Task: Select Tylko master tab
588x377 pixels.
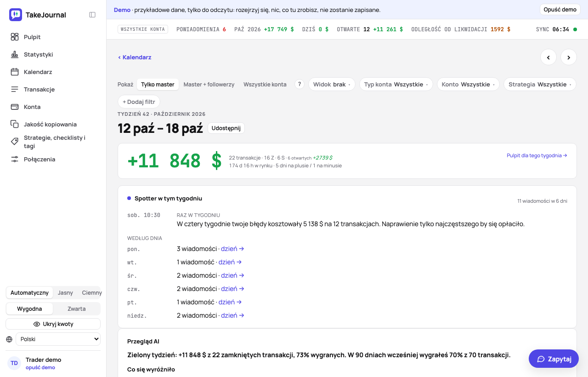Action: (158, 84)
